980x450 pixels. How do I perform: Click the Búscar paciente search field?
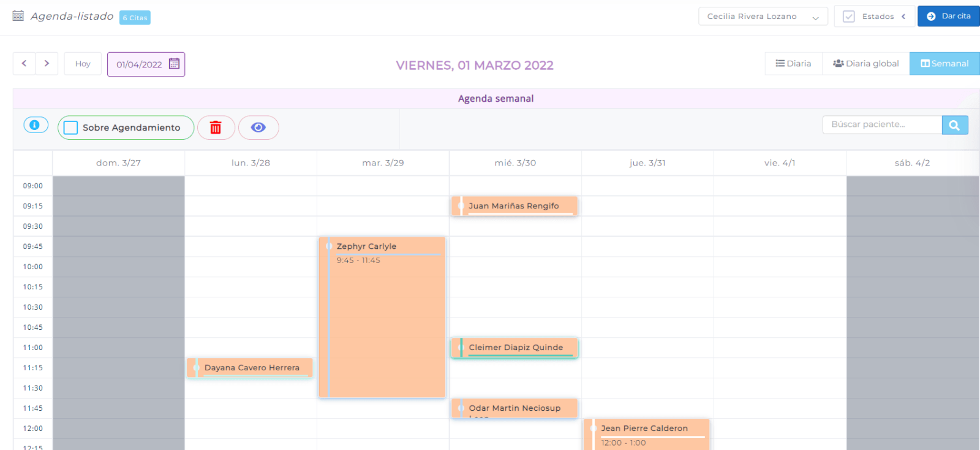882,124
